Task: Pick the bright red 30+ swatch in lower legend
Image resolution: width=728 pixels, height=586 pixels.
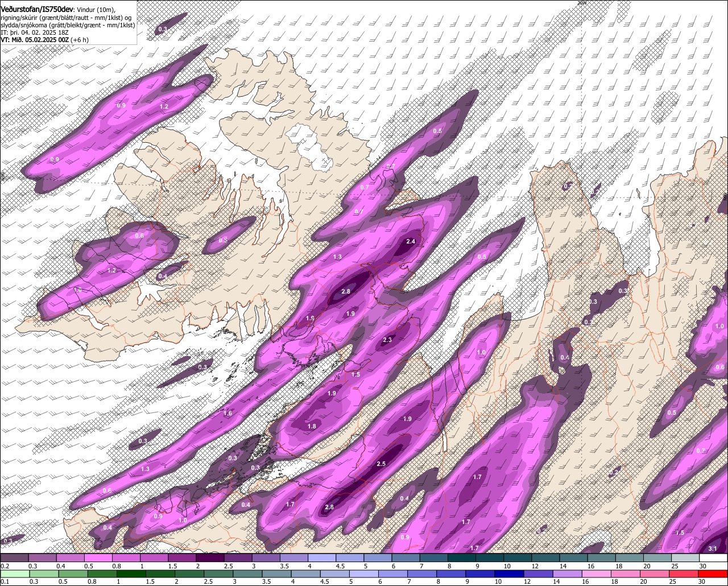Action: [x=714, y=573]
